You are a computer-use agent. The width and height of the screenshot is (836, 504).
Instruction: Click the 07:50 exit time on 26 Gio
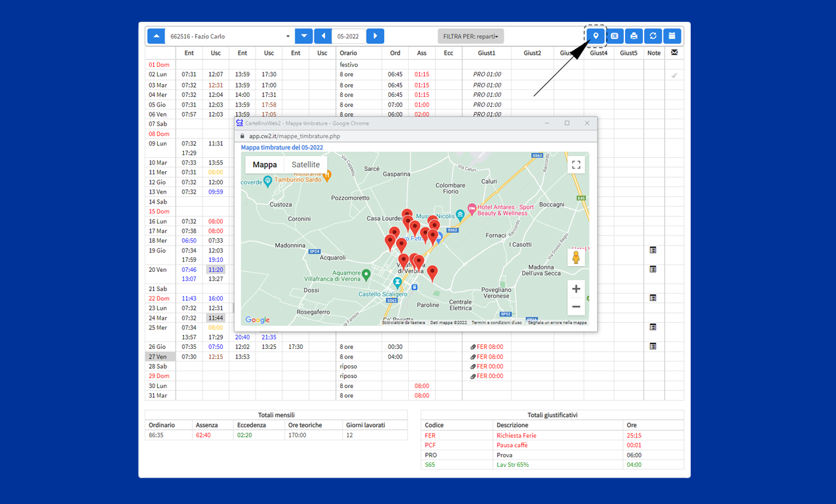pyautogui.click(x=216, y=347)
